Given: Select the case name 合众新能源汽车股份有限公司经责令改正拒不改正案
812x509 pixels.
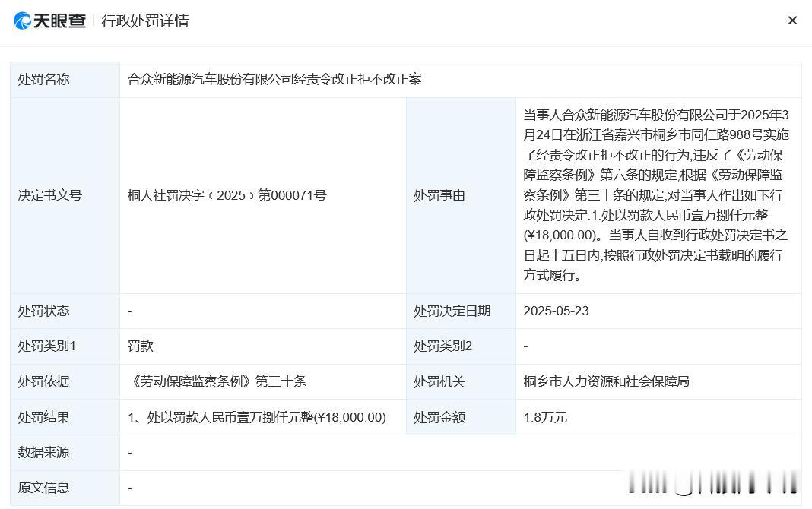Looking at the screenshot, I should (274, 79).
